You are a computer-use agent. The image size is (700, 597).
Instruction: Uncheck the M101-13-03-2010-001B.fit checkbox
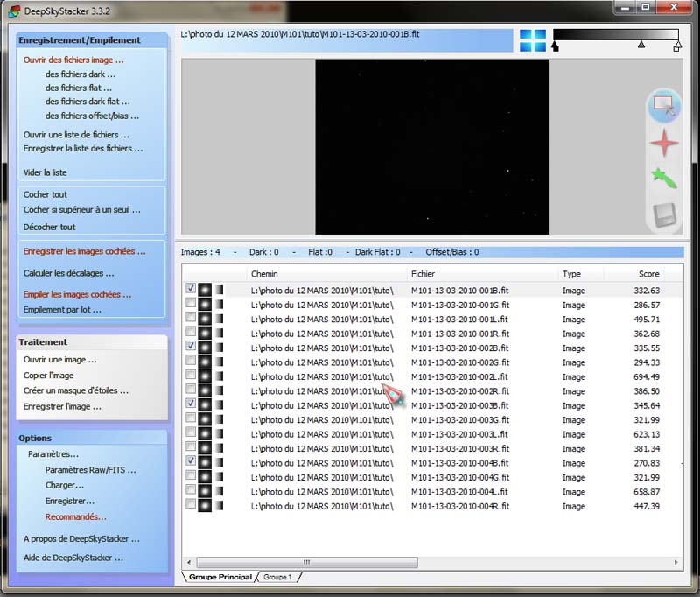(191, 290)
